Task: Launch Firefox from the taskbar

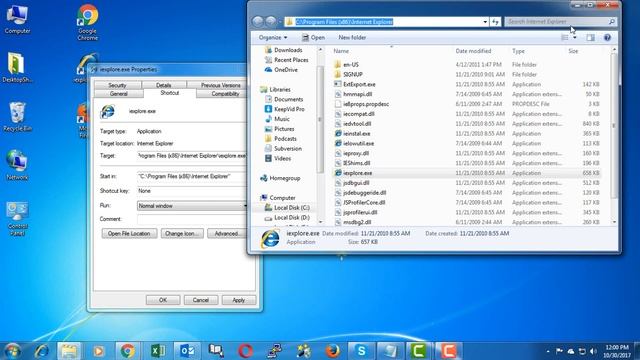Action: pos(333,351)
